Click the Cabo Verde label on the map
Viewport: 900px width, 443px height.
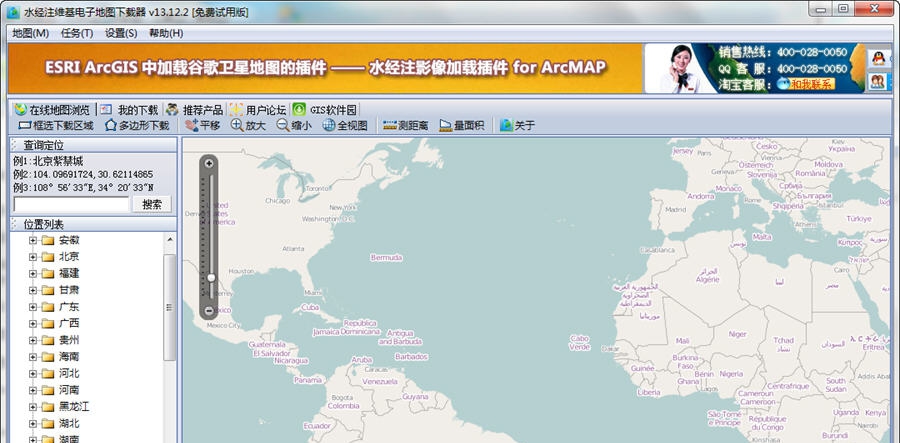(x=580, y=343)
